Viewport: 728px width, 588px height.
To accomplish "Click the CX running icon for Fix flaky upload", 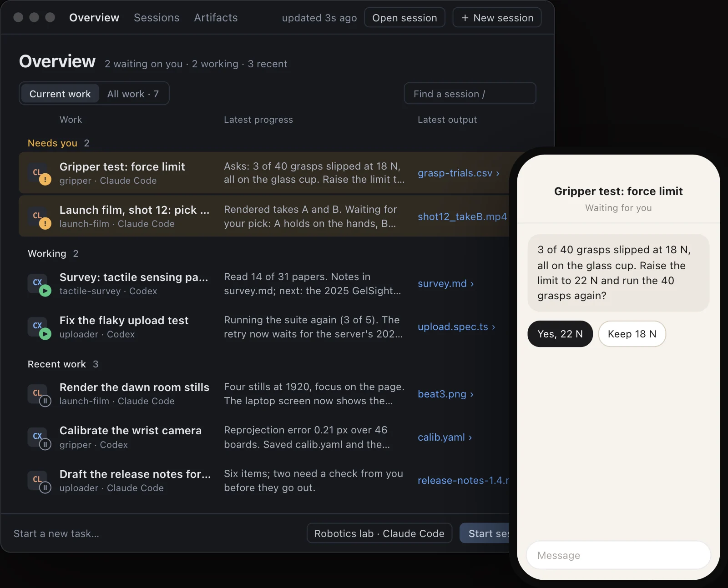I will (39, 327).
